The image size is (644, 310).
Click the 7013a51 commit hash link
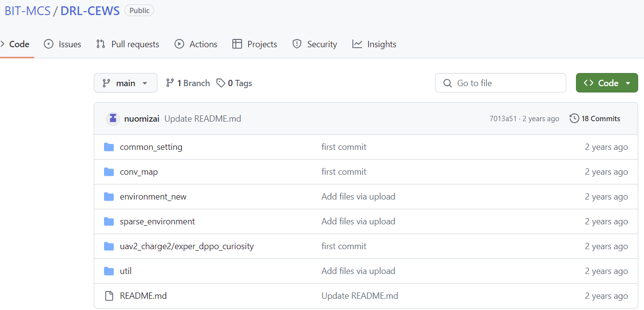click(x=503, y=119)
